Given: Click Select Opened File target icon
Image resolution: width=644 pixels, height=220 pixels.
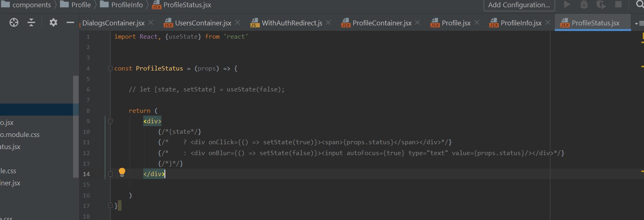Looking at the screenshot, I should click(14, 23).
